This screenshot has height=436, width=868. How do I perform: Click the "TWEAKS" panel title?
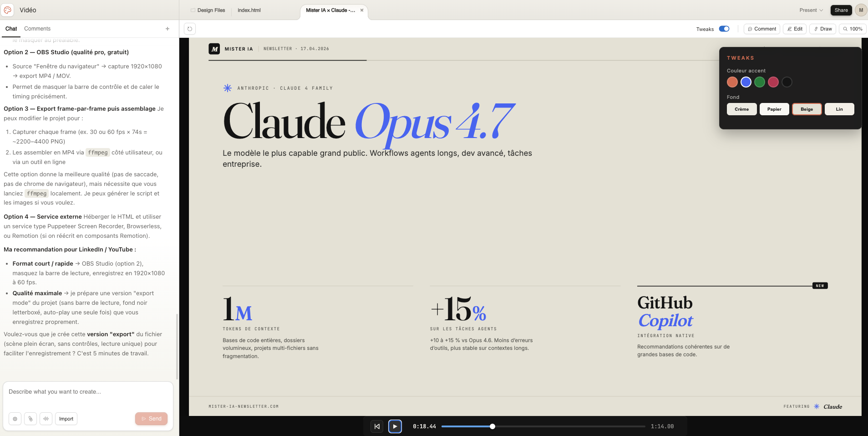tap(741, 58)
